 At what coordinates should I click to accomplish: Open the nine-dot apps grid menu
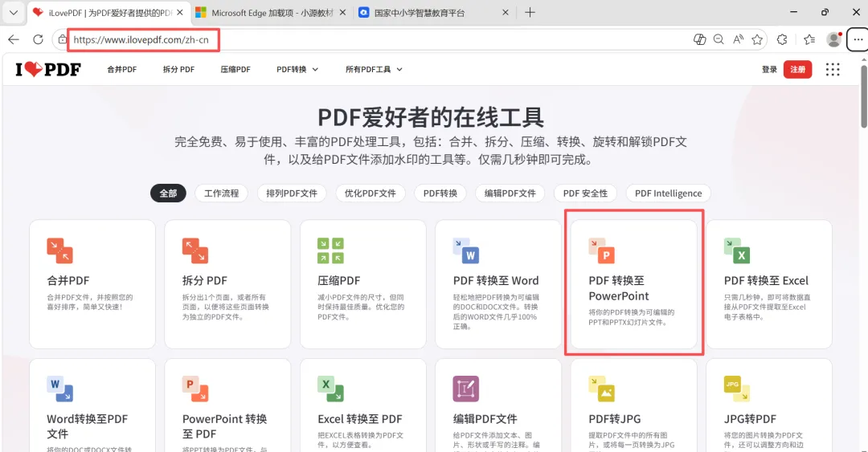coord(833,69)
